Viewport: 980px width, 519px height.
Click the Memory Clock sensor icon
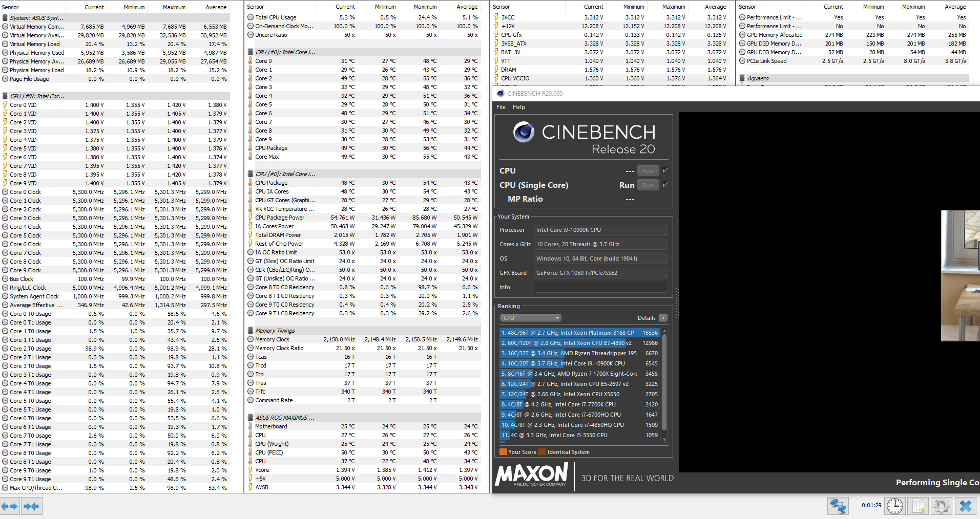[251, 339]
